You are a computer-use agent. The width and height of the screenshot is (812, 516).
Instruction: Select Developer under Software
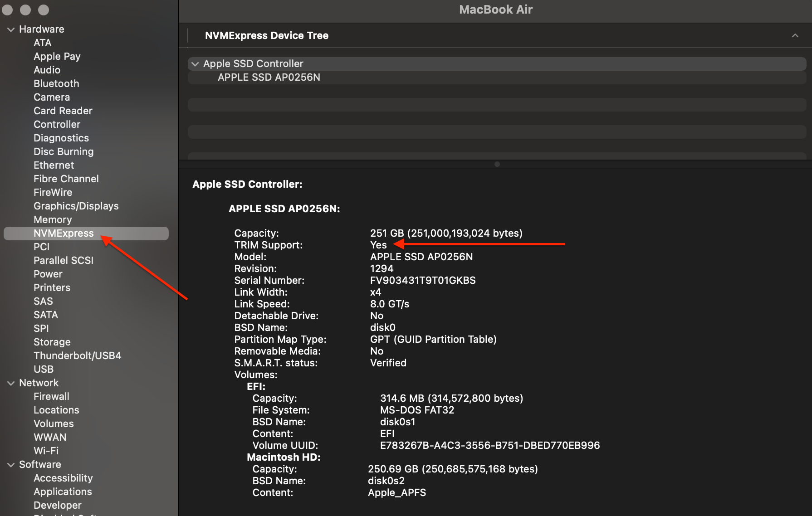coord(58,505)
